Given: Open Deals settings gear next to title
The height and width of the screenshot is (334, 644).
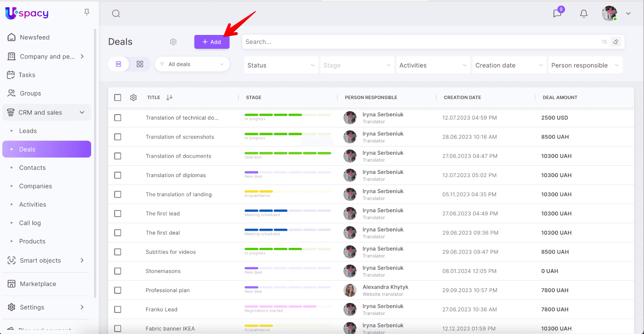Looking at the screenshot, I should [x=173, y=42].
